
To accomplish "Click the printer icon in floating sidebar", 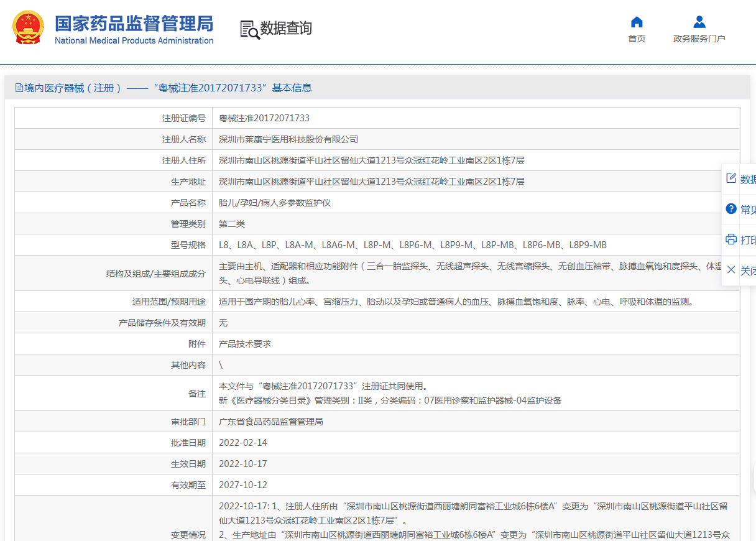I will pos(731,239).
